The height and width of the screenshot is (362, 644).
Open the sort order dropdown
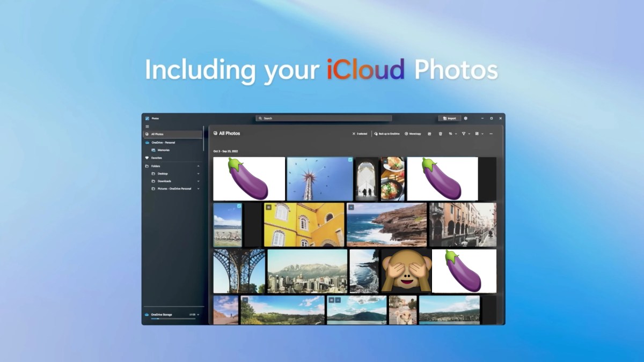452,134
